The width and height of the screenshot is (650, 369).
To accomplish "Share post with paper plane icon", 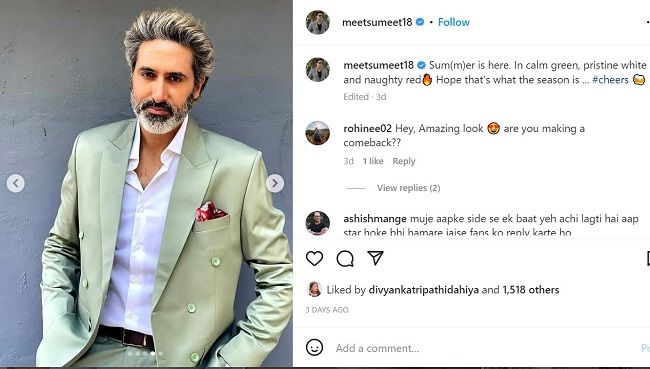I will click(375, 258).
